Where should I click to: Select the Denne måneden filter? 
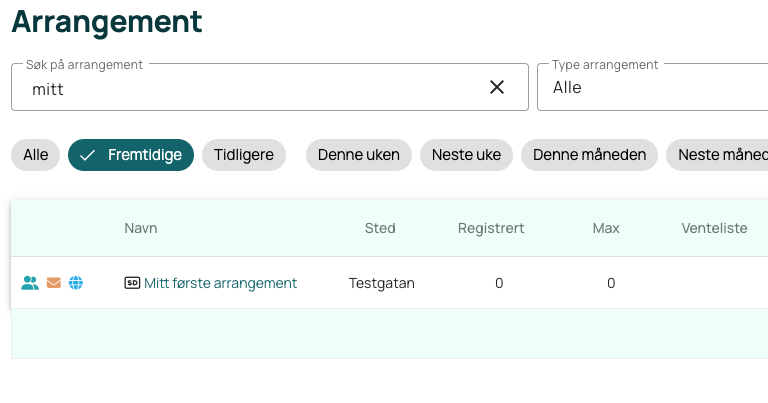tap(590, 155)
